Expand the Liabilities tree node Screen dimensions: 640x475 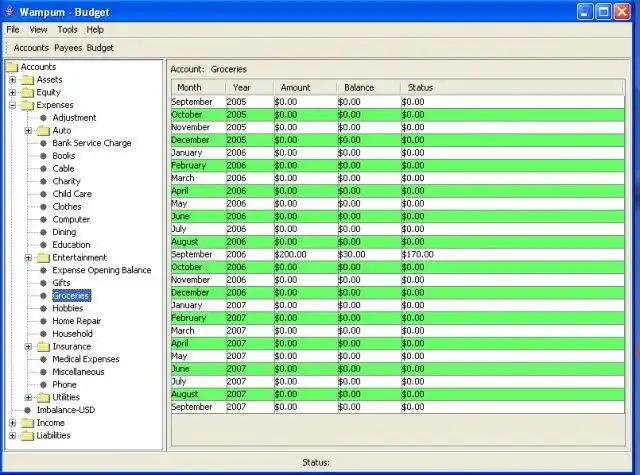coord(13,435)
